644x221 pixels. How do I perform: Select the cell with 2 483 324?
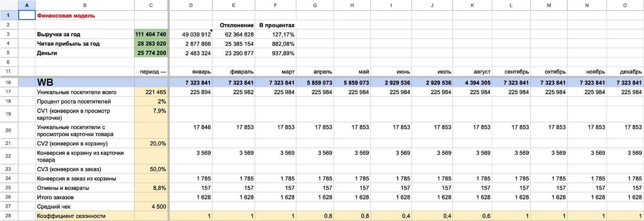pyautogui.click(x=191, y=53)
